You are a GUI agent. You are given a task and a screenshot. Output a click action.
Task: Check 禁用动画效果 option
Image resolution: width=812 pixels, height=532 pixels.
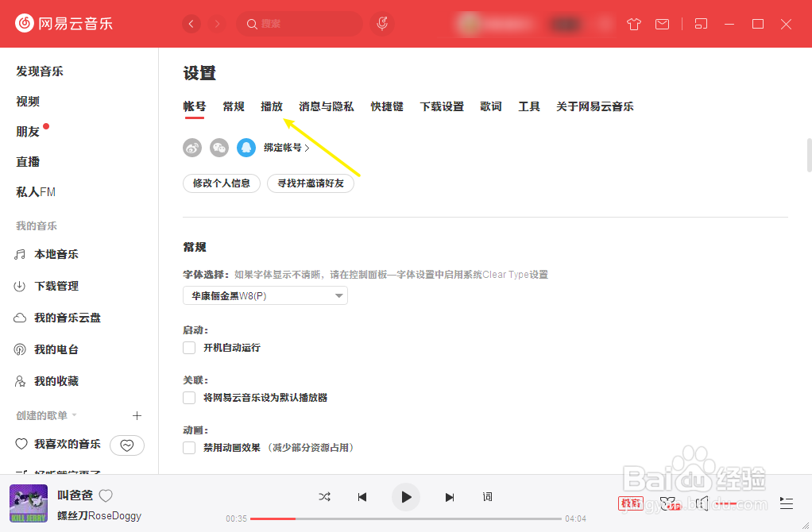pos(189,448)
